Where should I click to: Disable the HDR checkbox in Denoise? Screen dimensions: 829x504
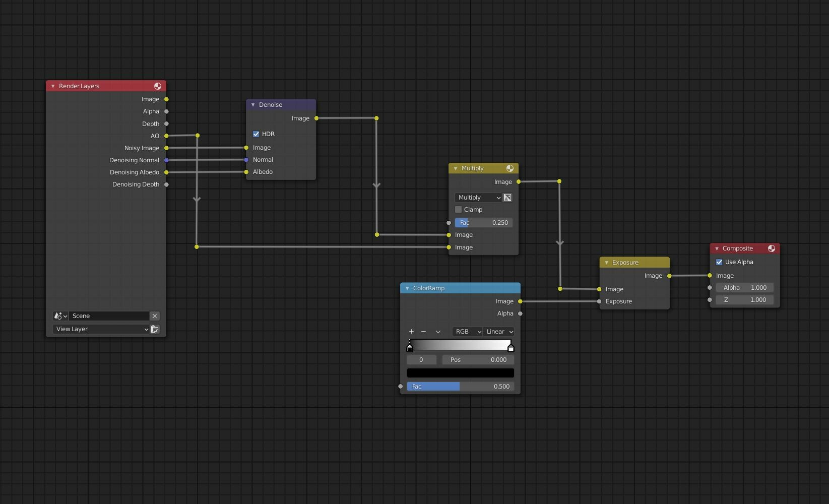(x=256, y=134)
